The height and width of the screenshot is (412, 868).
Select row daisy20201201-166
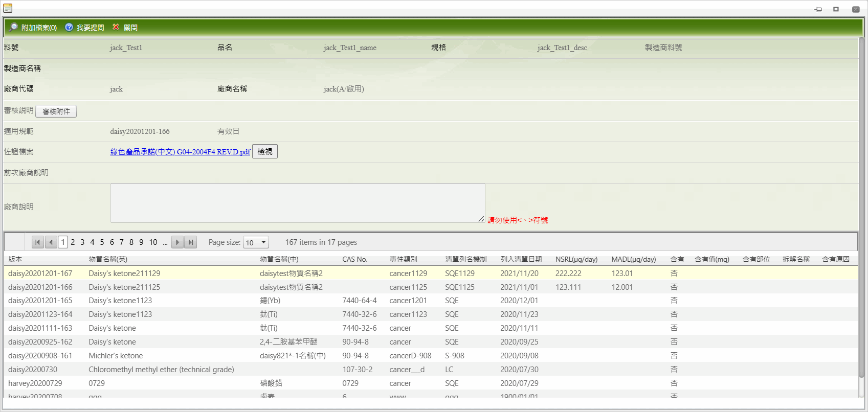pyautogui.click(x=431, y=287)
